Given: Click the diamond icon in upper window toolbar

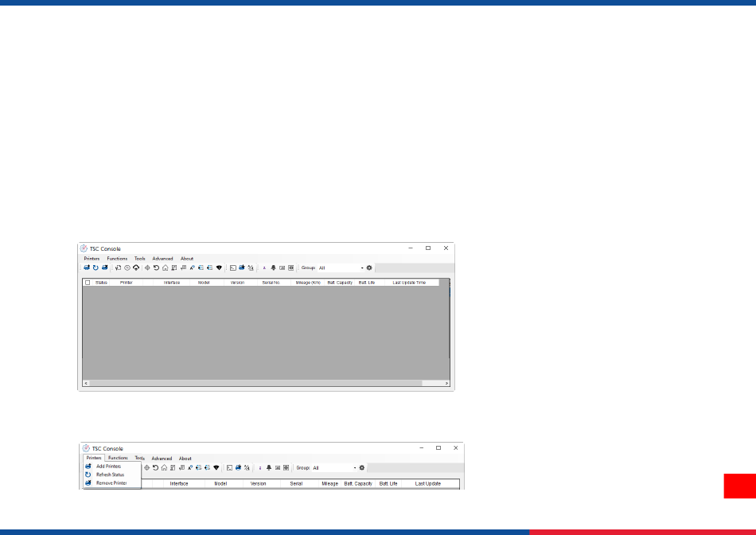Looking at the screenshot, I should [x=218, y=268].
